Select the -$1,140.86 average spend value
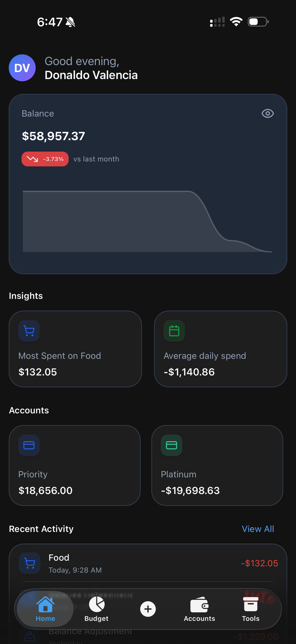The height and width of the screenshot is (644, 296). (189, 372)
